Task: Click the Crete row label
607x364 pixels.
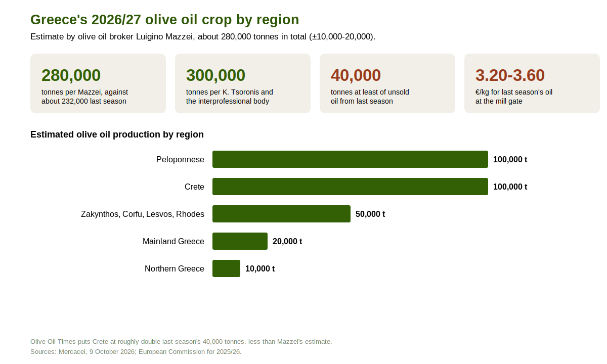Action: (x=194, y=187)
